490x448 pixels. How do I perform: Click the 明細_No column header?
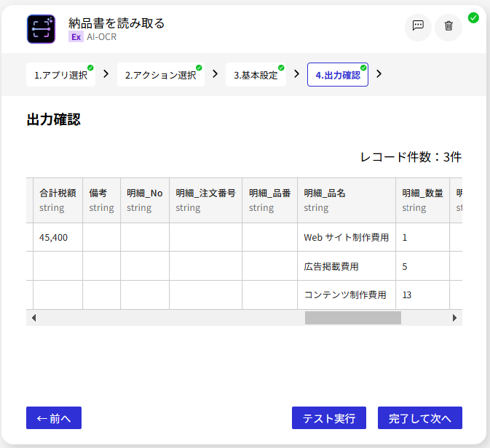click(145, 200)
